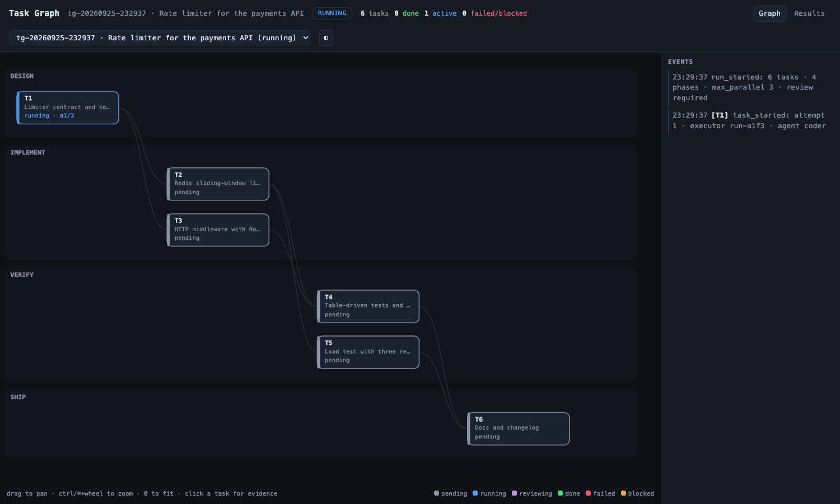Click the done legend color dot
The height and width of the screenshot is (504, 840).
pos(560,493)
